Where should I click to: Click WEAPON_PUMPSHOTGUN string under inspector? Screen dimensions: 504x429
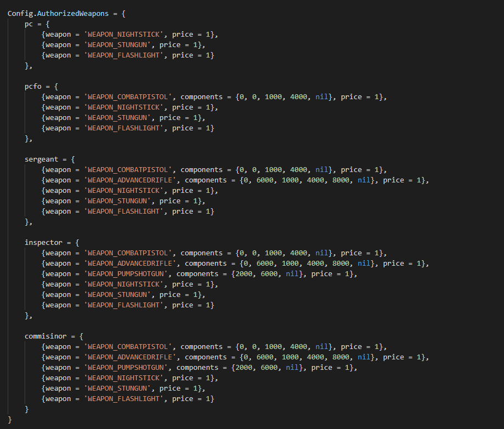tap(126, 274)
